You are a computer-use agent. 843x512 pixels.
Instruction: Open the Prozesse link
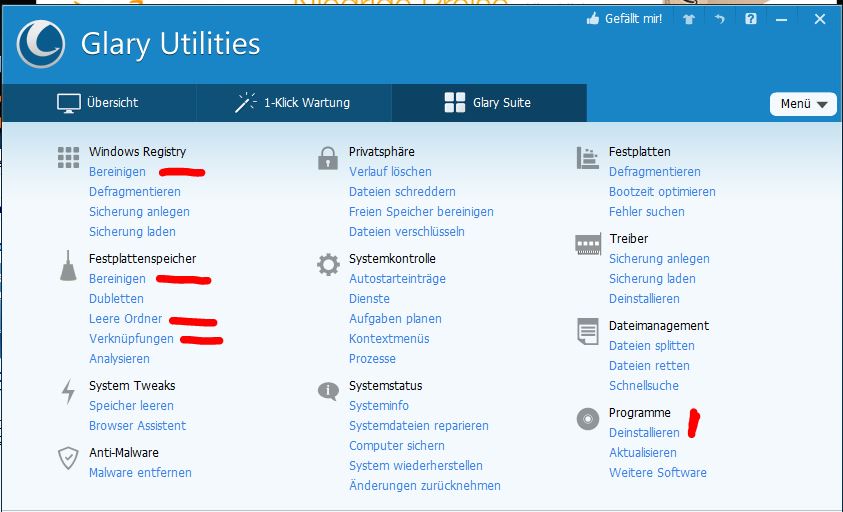click(x=372, y=359)
